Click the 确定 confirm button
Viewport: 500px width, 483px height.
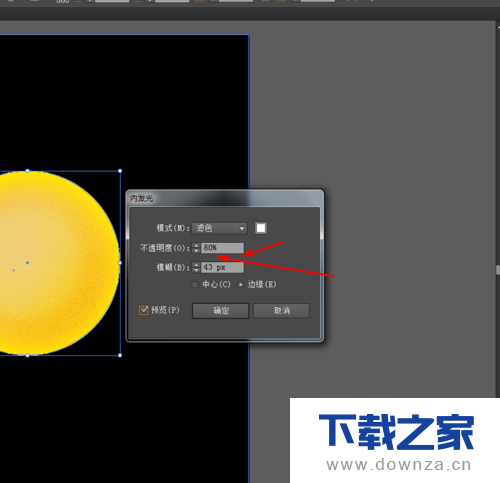(x=221, y=311)
